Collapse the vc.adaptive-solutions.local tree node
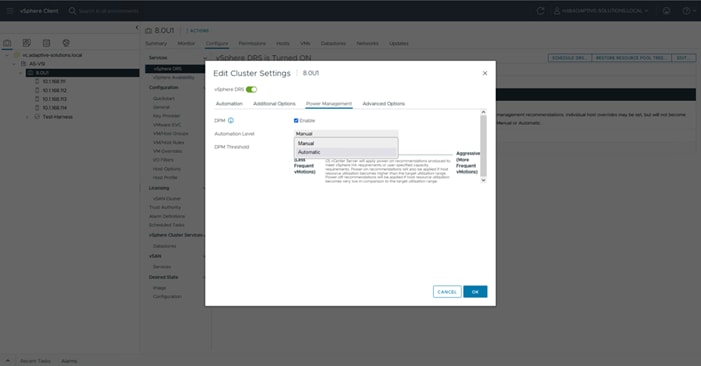Screen dimensions: 701x366 (7, 55)
